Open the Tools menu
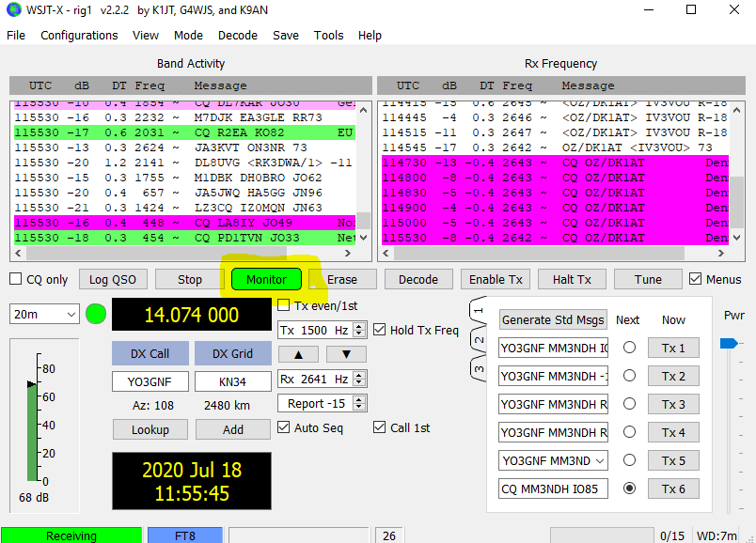Image resolution: width=756 pixels, height=543 pixels. (x=328, y=35)
